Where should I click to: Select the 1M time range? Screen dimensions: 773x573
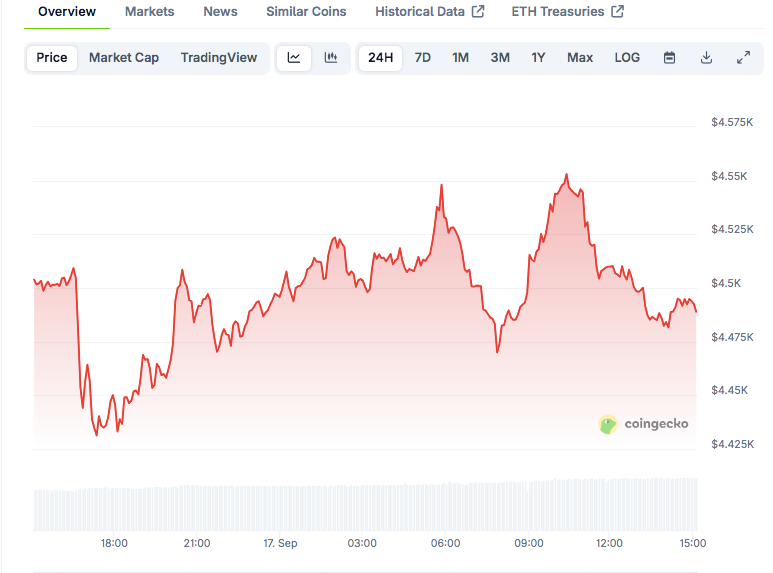(460, 58)
